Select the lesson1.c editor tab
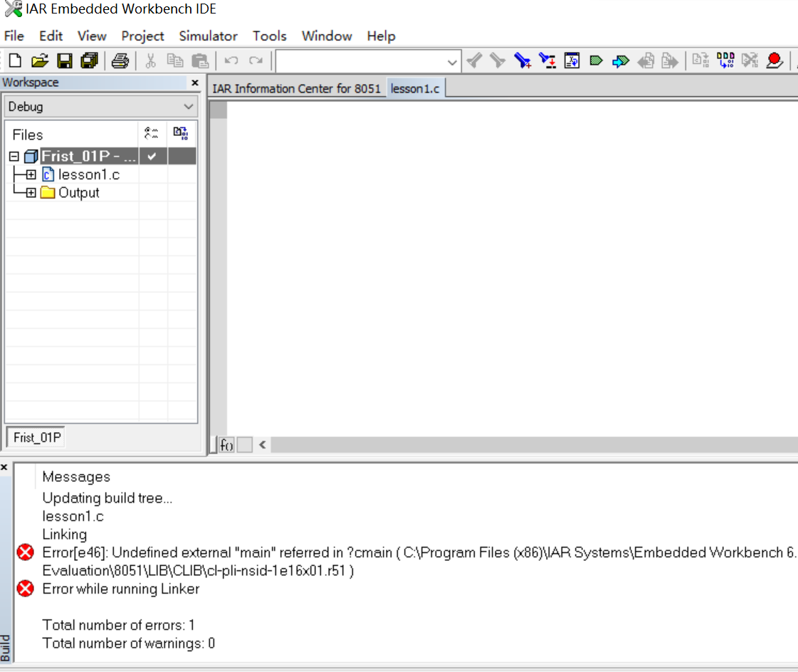The width and height of the screenshot is (798, 672). coord(415,88)
